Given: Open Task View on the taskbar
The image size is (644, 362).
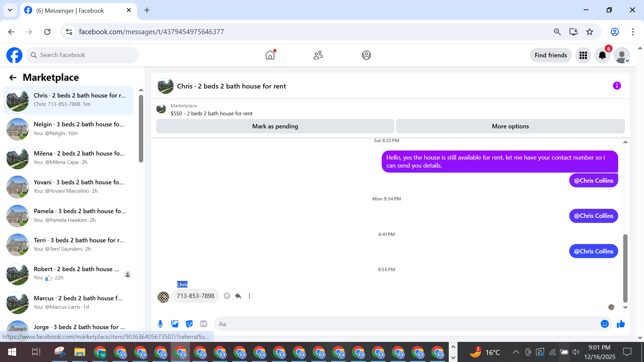Looking at the screenshot, I should pos(36,352).
